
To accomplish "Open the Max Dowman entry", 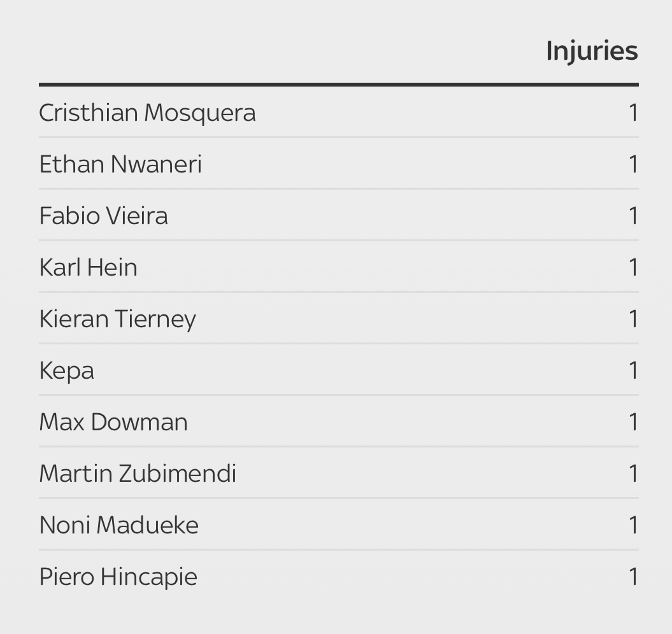I will point(113,422).
